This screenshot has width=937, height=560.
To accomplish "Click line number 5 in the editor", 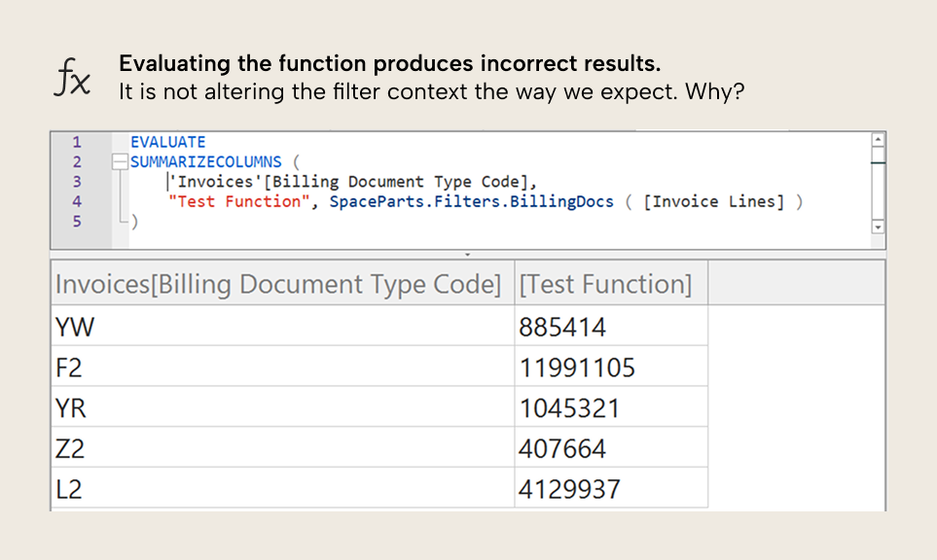I will (x=77, y=221).
